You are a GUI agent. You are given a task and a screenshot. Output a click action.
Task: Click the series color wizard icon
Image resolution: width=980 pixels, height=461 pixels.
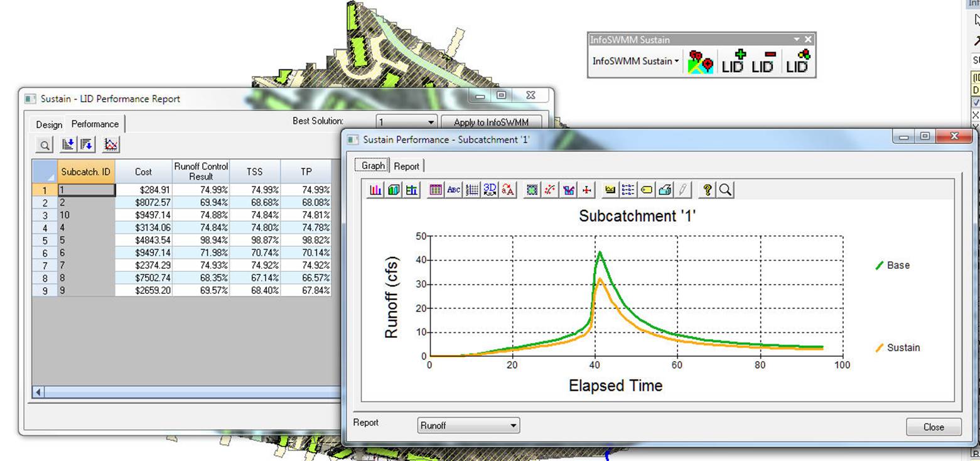[569, 190]
